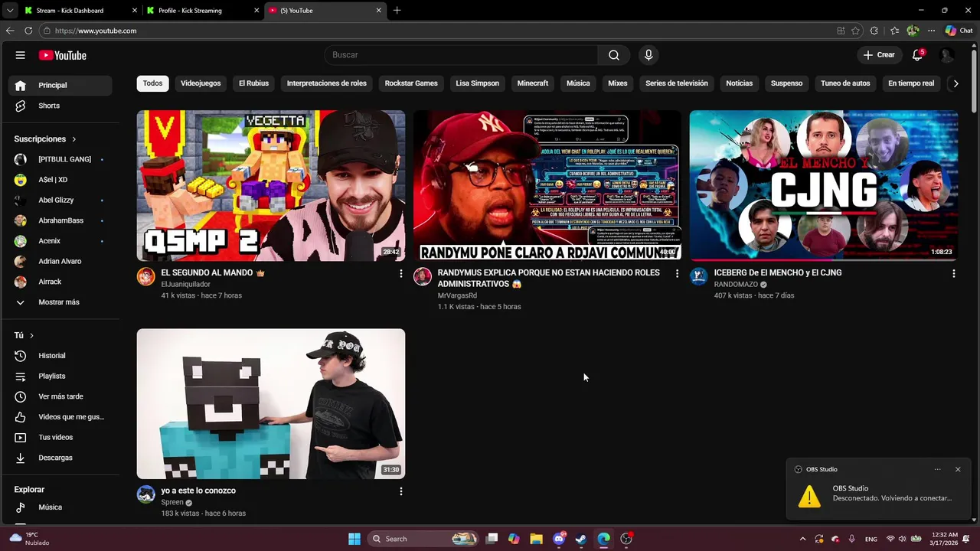Open browser extensions puzzle icon
Screen dimensions: 980x551
pos(874,31)
